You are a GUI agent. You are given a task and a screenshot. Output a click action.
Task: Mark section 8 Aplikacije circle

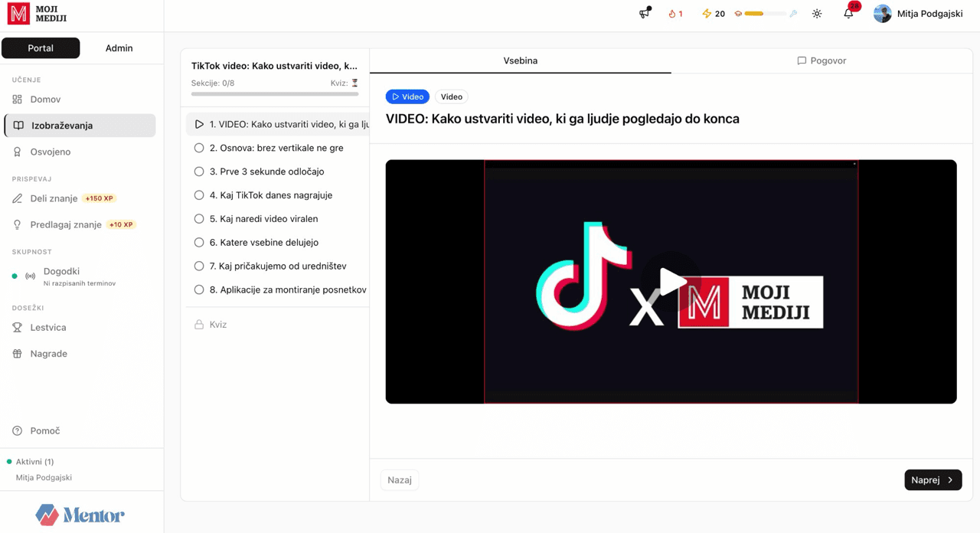tap(199, 290)
